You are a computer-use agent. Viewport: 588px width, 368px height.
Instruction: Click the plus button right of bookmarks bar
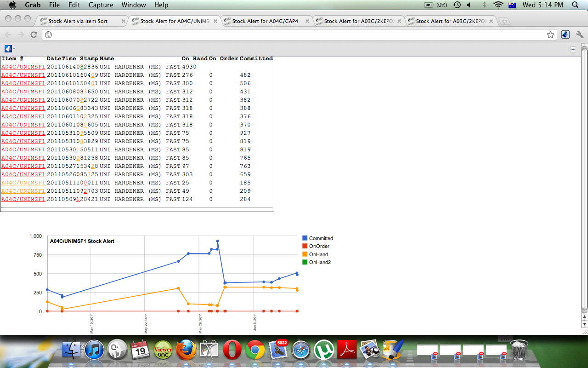pos(572,49)
